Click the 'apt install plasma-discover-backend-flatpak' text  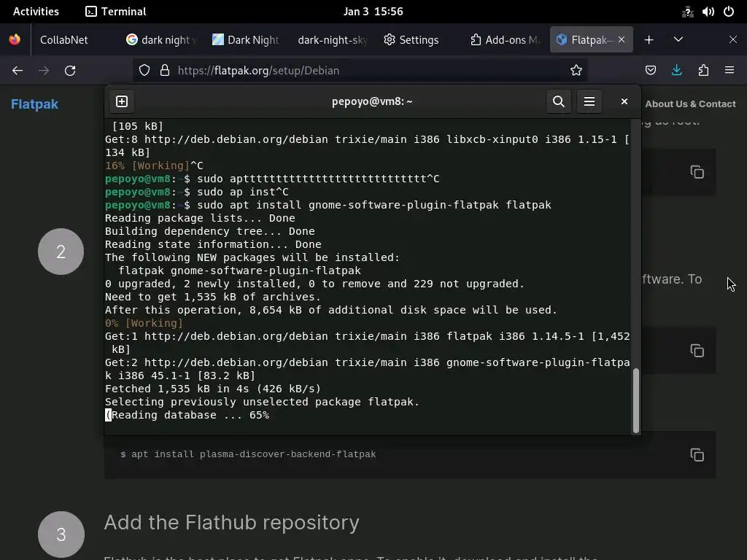point(253,454)
